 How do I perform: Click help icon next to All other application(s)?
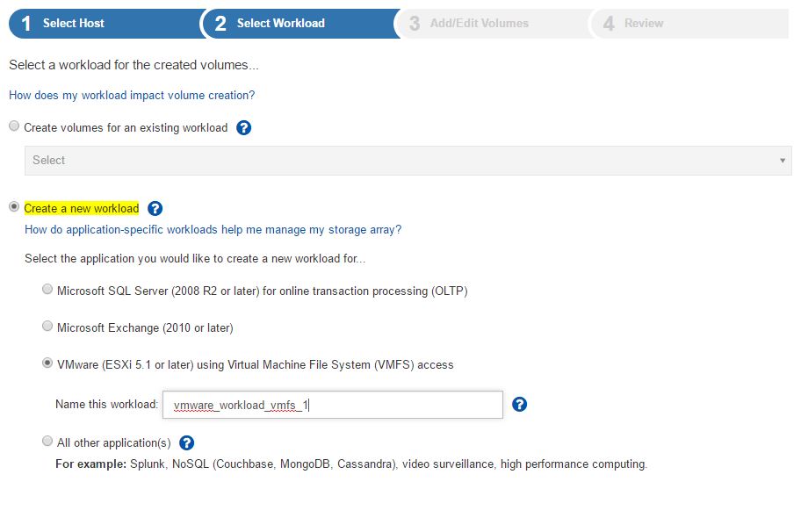click(186, 443)
